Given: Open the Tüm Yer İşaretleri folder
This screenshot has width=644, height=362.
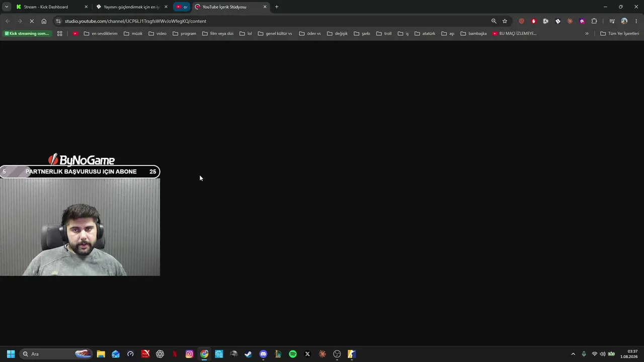Looking at the screenshot, I should [619, 34].
